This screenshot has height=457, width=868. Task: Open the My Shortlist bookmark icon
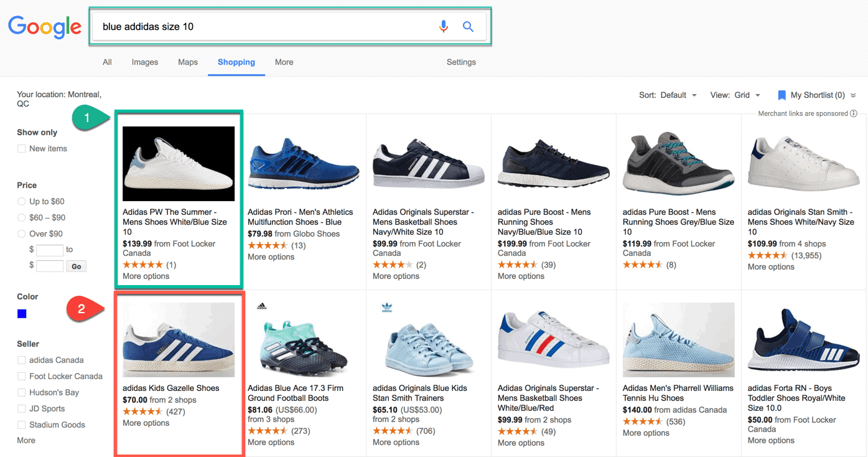click(x=782, y=95)
